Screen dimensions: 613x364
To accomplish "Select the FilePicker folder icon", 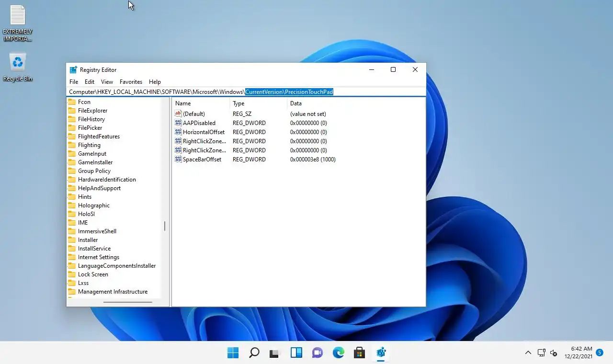I will pos(72,128).
